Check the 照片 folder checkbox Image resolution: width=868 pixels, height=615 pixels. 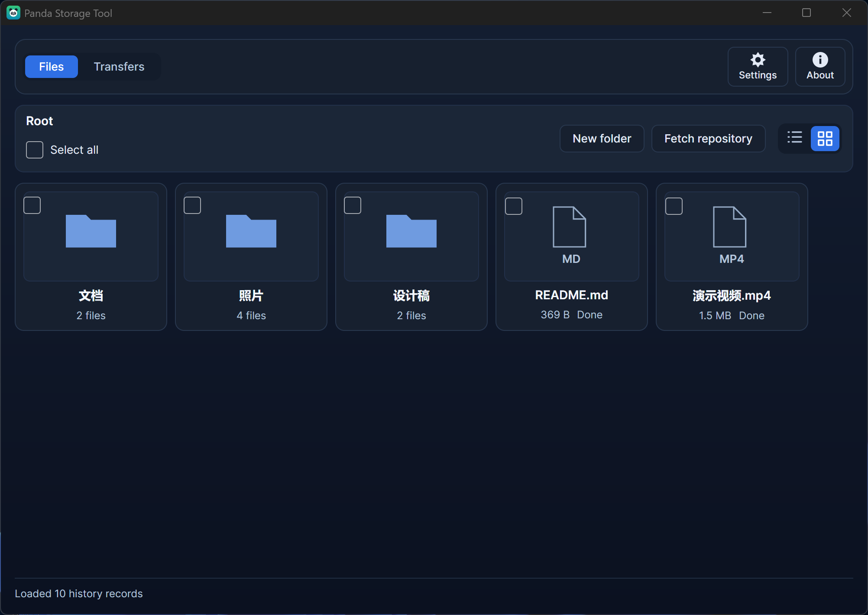tap(192, 205)
